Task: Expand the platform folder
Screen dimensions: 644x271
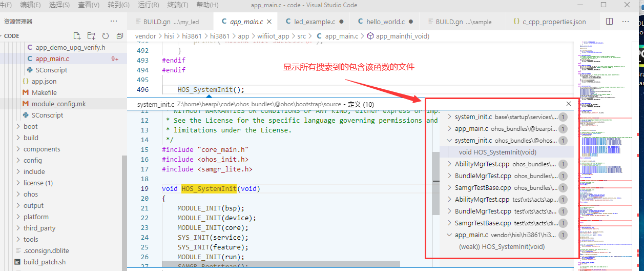Action: 36,217
